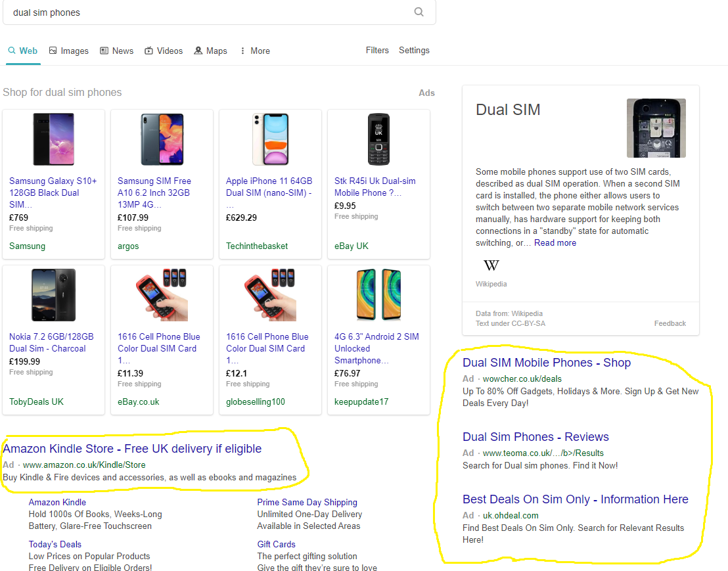Open the More menu
The width and height of the screenshot is (728, 571).
coord(255,51)
